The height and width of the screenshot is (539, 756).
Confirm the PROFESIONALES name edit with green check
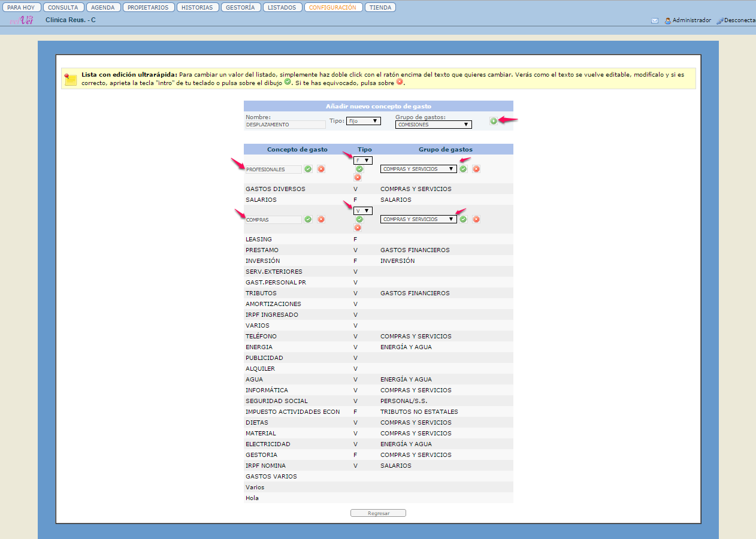(308, 169)
